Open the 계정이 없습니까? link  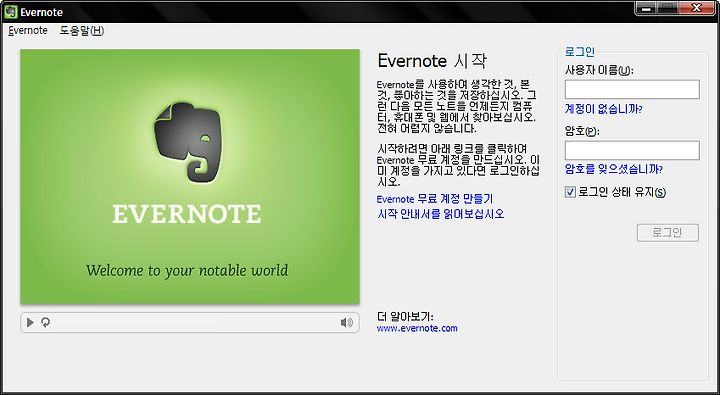(603, 109)
